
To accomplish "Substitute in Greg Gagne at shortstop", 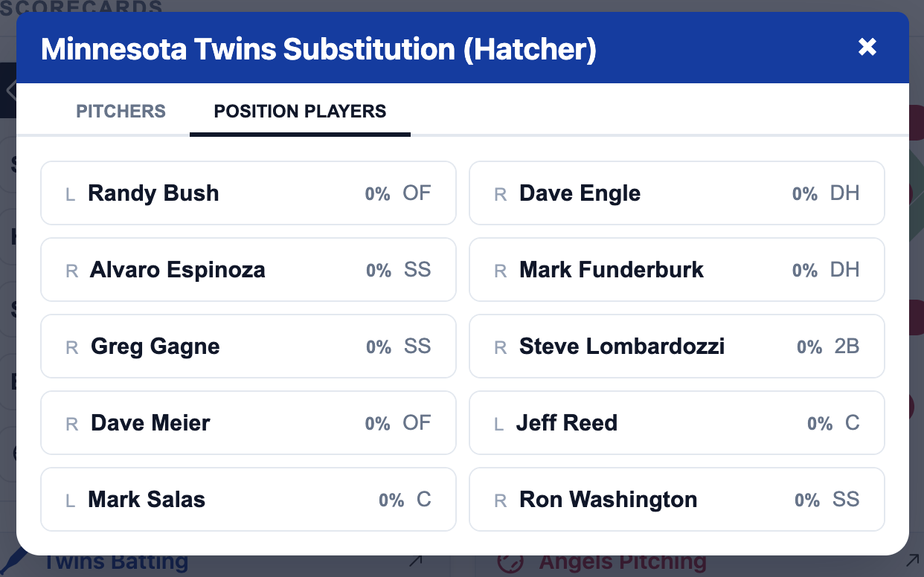I will (248, 346).
